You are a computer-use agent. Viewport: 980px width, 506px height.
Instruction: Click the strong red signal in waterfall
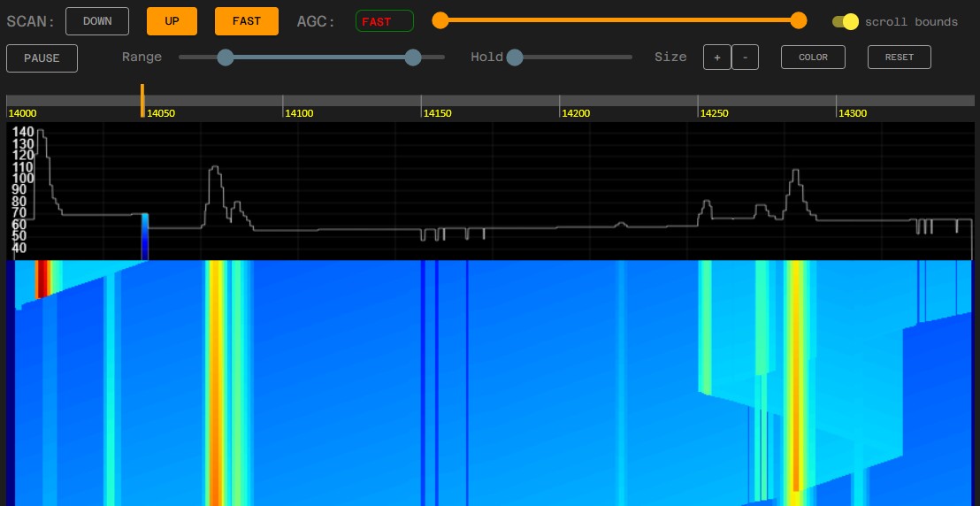coord(41,279)
